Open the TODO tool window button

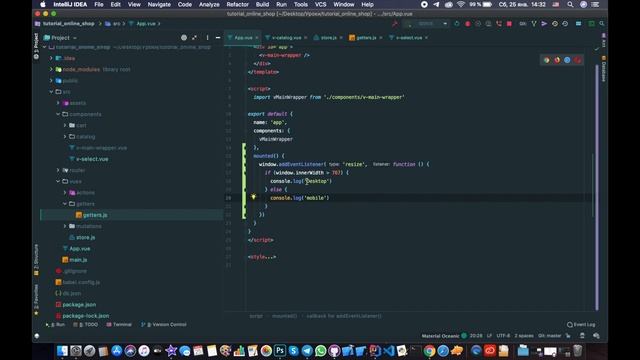pos(86,324)
